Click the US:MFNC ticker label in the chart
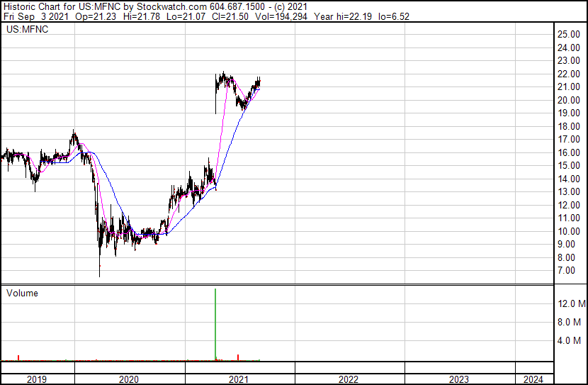This screenshot has width=588, height=385. 25,30
